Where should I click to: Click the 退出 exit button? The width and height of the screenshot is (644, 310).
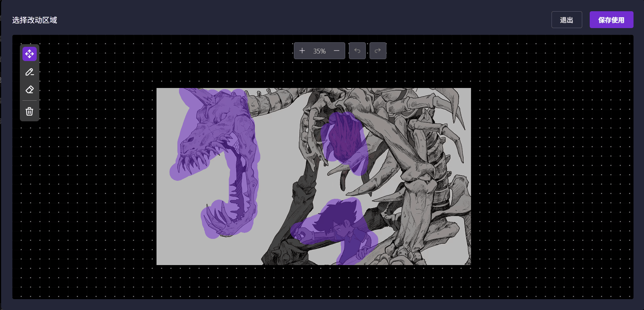pyautogui.click(x=566, y=20)
